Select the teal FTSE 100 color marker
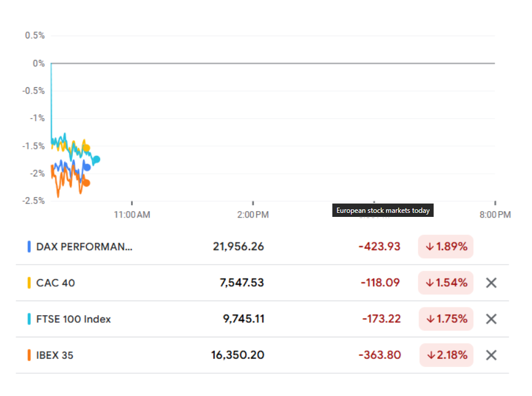532x396 pixels. tap(29, 319)
